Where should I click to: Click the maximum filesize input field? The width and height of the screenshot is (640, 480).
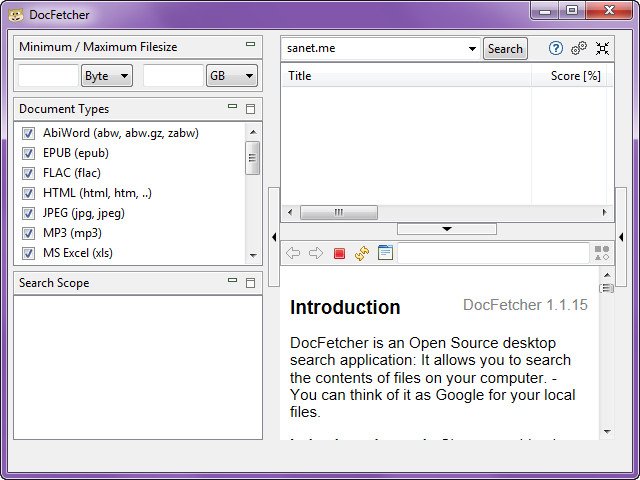(x=173, y=76)
